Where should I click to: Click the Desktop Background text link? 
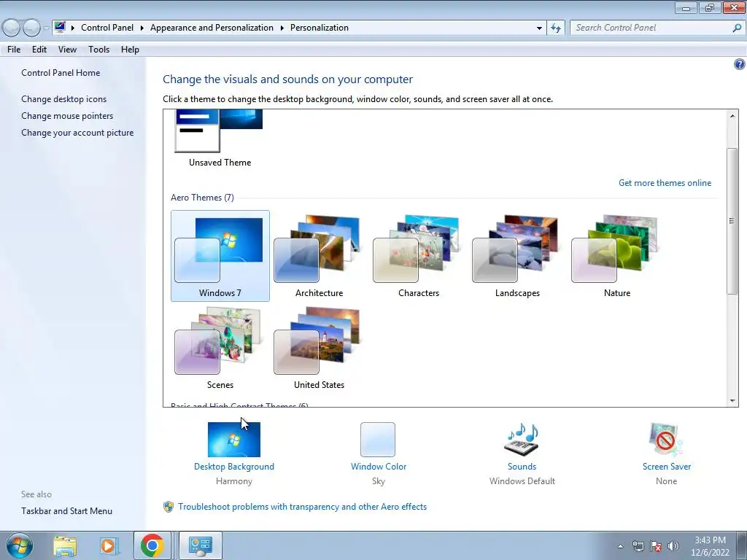coord(234,467)
